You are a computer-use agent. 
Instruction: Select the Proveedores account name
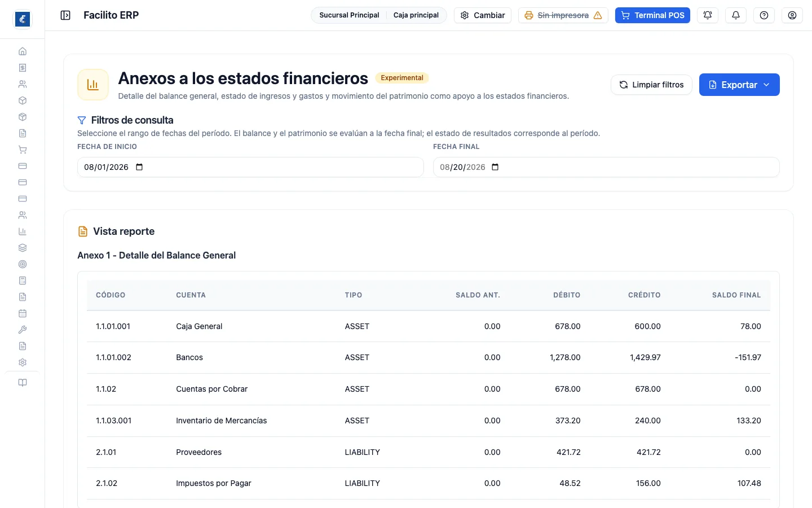[x=198, y=452]
